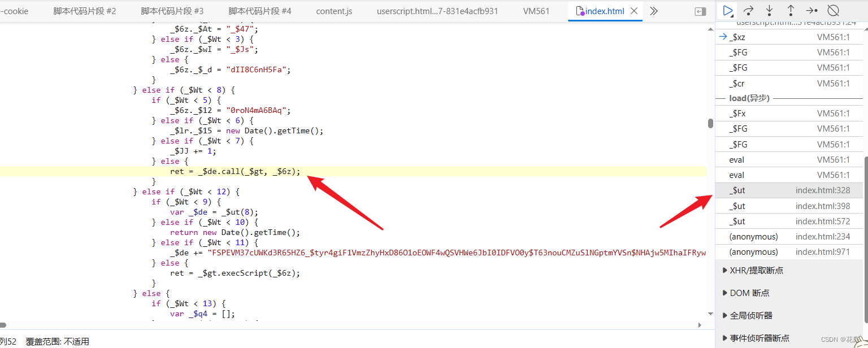Step out of current function
This screenshot has height=348, width=868.
[790, 10]
